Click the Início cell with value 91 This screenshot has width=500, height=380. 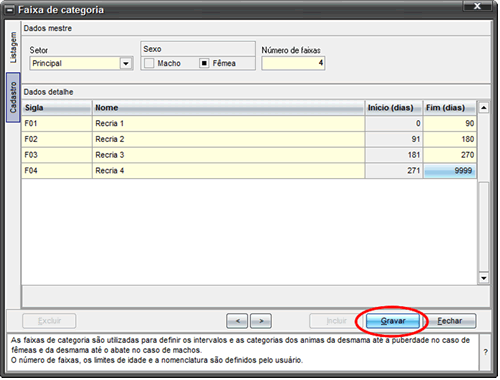point(394,139)
